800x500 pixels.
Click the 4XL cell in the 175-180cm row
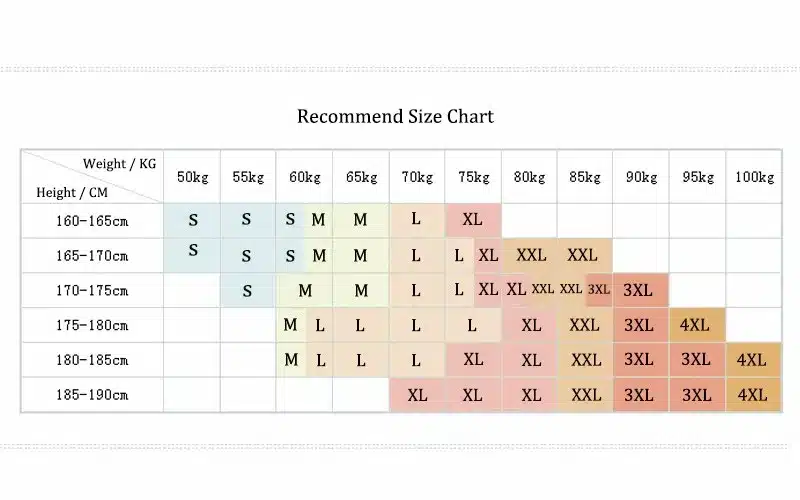(695, 325)
